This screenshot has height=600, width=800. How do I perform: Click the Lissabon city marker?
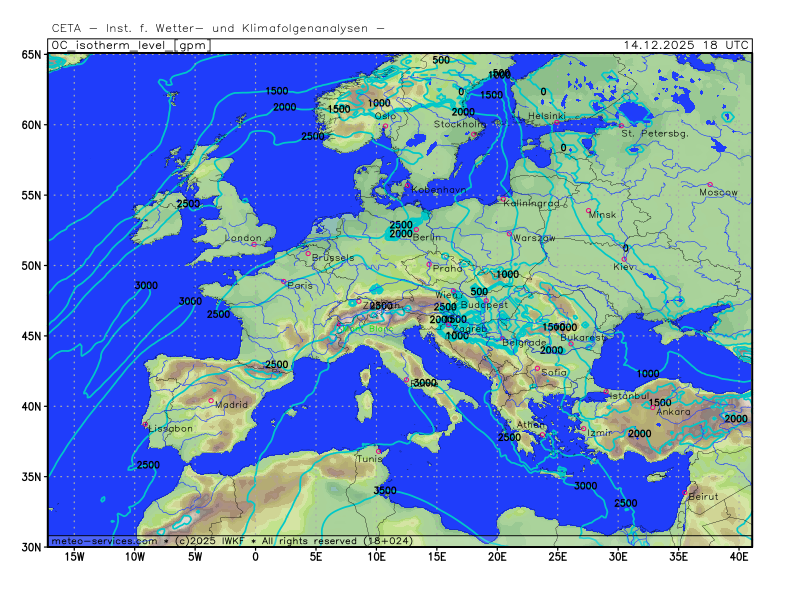point(146,424)
